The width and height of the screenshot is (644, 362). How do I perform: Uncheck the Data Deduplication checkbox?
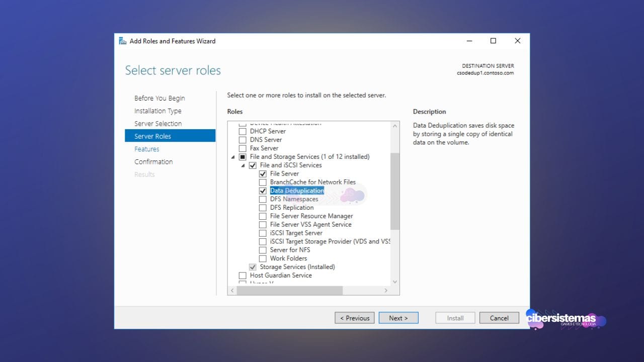263,191
